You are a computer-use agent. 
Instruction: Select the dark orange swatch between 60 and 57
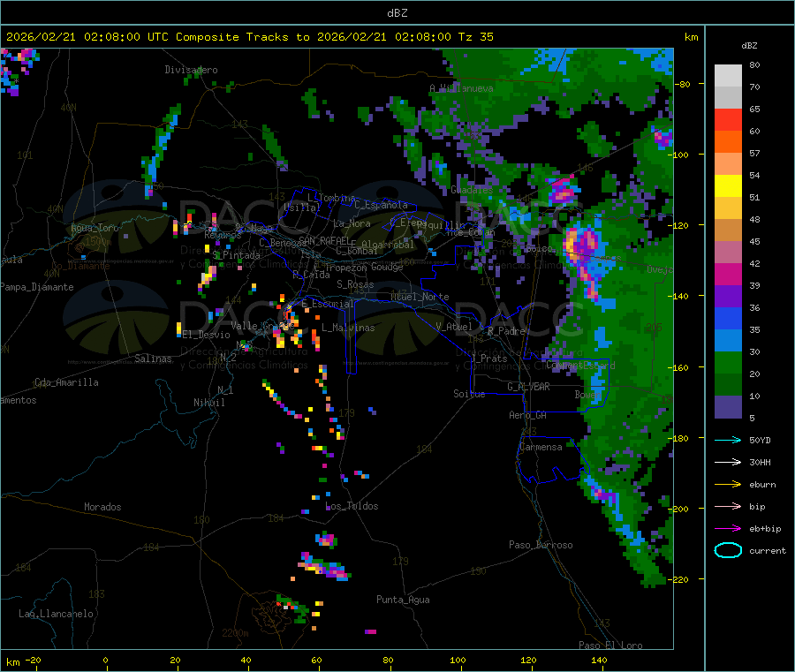point(728,142)
